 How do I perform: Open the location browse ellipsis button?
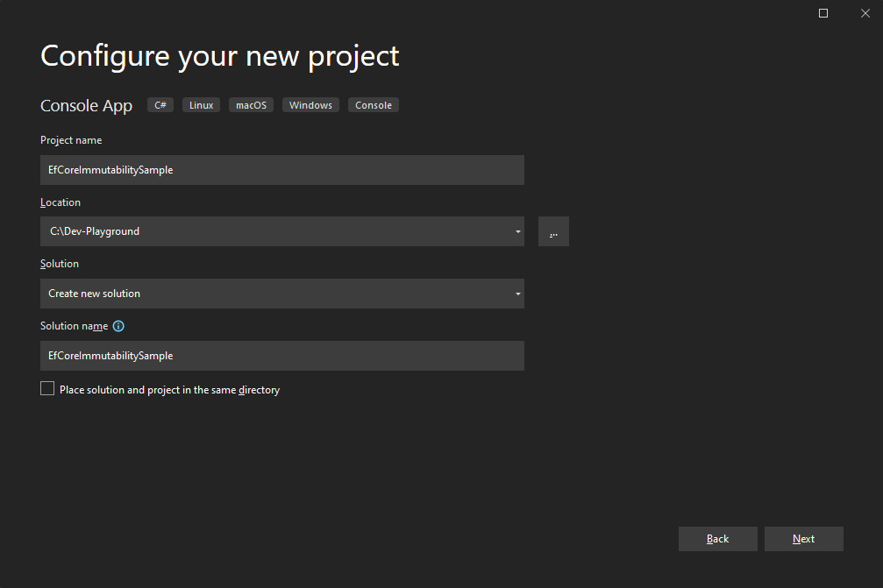(553, 232)
